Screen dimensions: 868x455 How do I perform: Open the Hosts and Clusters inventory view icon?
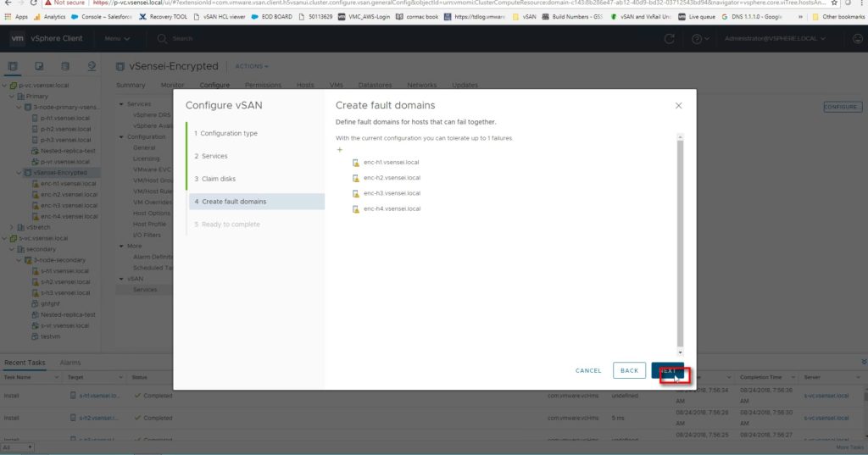click(x=14, y=66)
